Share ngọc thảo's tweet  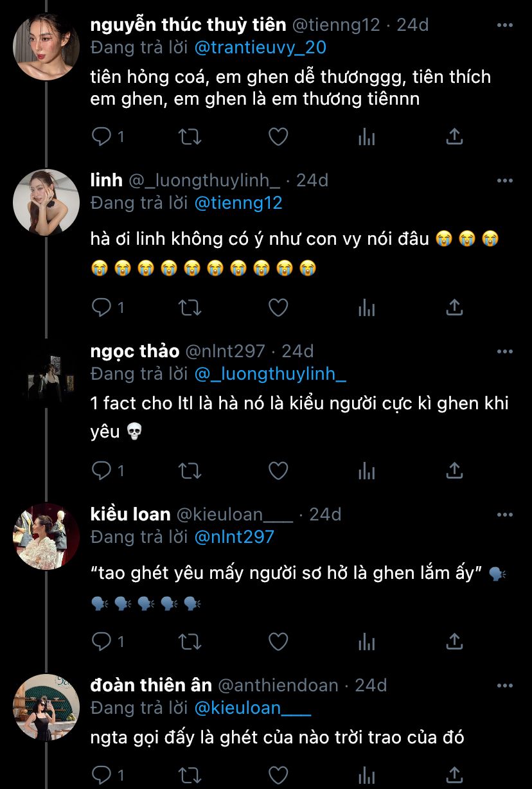(454, 471)
